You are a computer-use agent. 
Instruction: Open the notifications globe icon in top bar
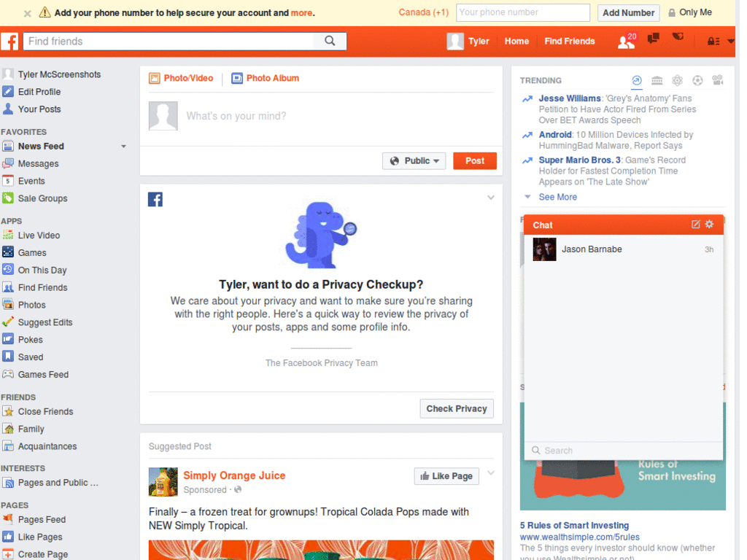(678, 36)
